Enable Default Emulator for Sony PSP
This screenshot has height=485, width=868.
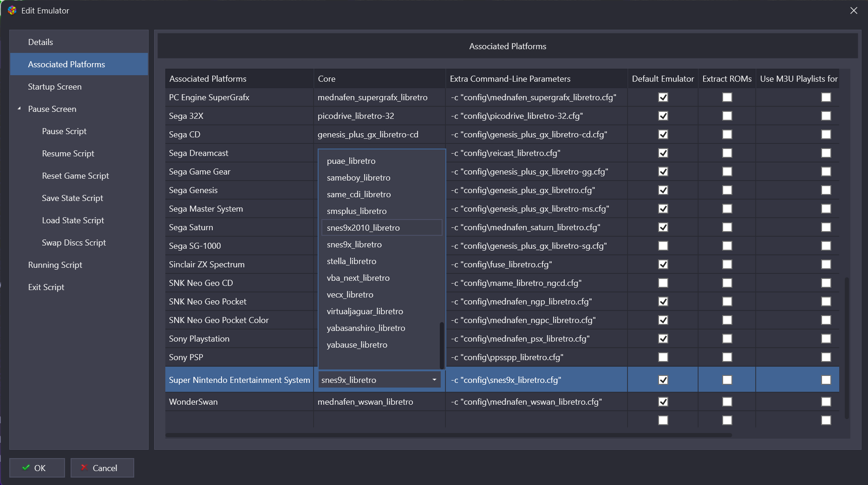(x=663, y=357)
